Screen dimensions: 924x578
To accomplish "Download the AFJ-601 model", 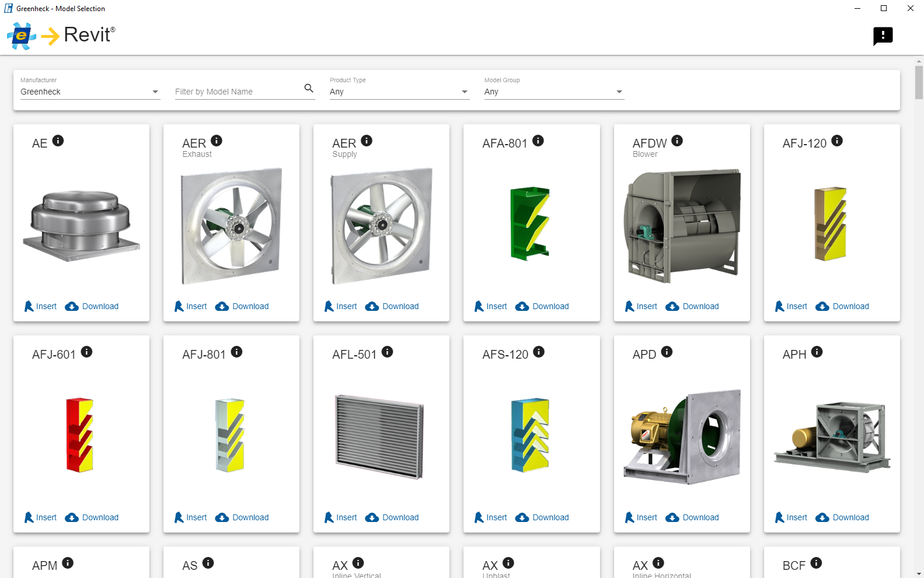I will 92,517.
